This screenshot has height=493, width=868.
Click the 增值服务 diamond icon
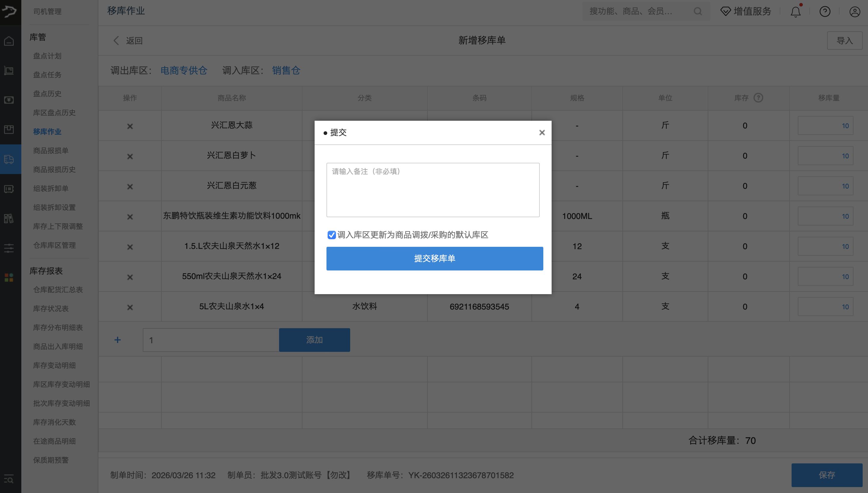pyautogui.click(x=725, y=11)
